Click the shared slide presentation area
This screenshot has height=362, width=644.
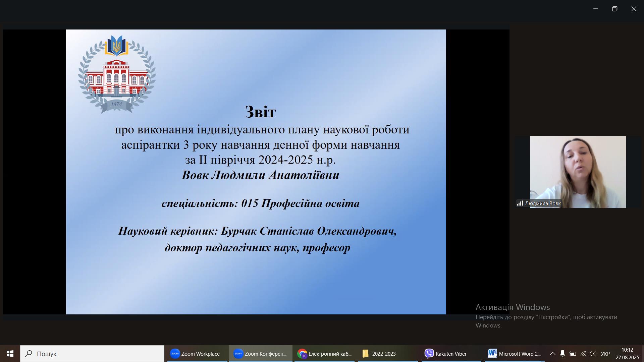point(256,172)
